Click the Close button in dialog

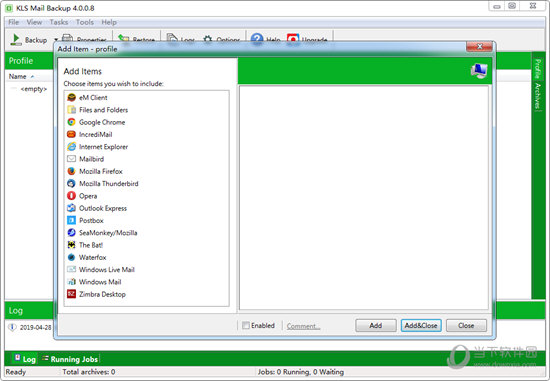(466, 325)
